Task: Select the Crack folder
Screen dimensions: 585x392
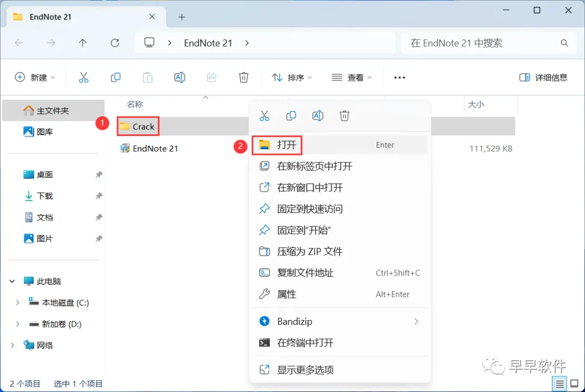Action: pyautogui.click(x=137, y=127)
